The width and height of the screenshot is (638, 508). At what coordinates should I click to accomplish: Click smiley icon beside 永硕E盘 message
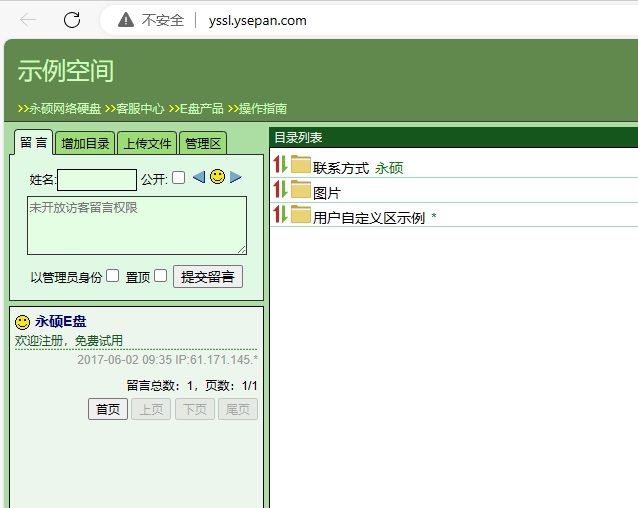[22, 322]
